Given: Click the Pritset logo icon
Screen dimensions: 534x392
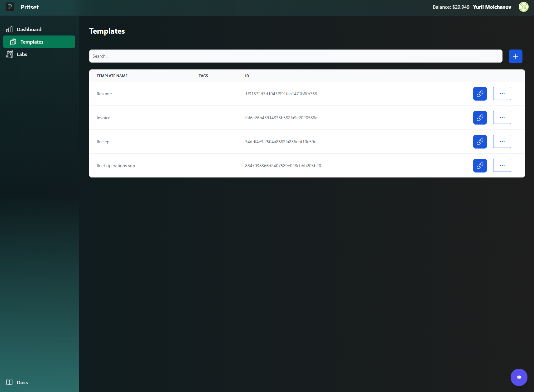Looking at the screenshot, I should [x=10, y=7].
